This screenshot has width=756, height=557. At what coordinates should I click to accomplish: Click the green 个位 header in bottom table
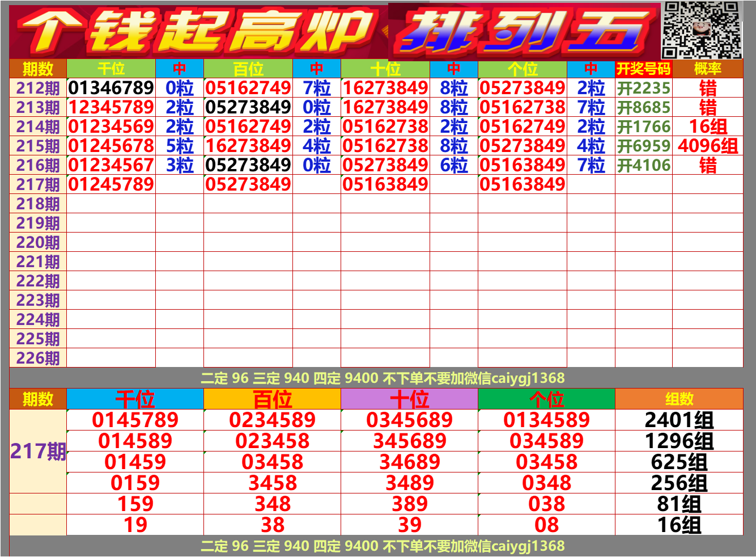click(x=547, y=398)
